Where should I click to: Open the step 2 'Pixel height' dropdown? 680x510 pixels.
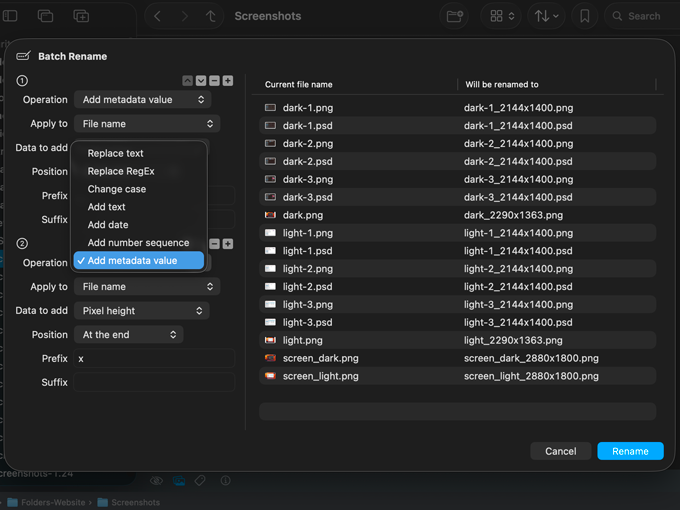pos(141,311)
